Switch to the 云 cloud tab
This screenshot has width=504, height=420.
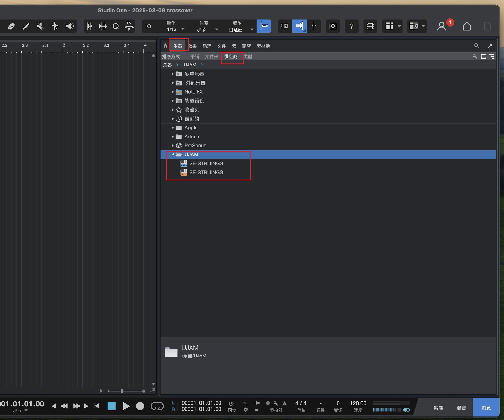[234, 46]
